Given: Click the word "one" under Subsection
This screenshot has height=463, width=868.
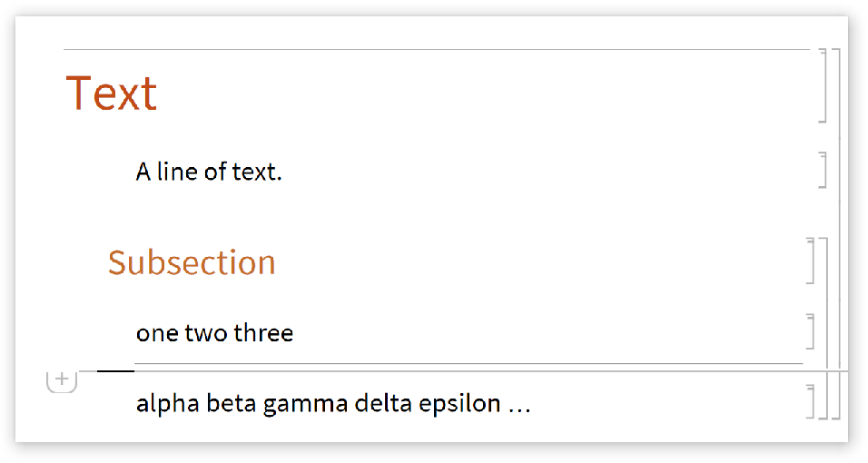Looking at the screenshot, I should click(157, 333).
